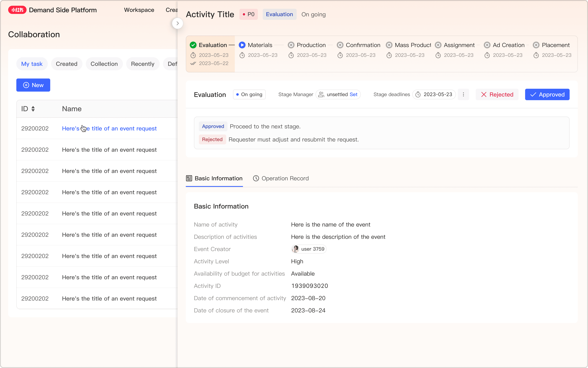Click the blue play icon on Materials stage
The height and width of the screenshot is (368, 588).
242,45
